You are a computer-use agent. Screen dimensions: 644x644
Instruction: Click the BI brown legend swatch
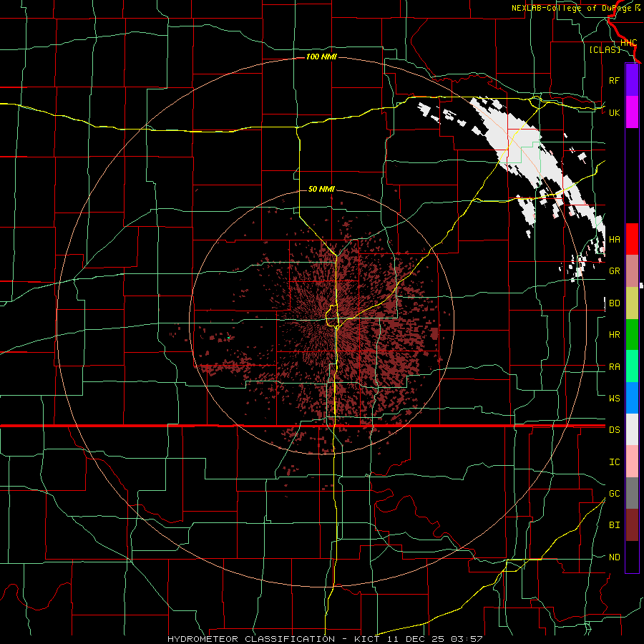(632, 525)
